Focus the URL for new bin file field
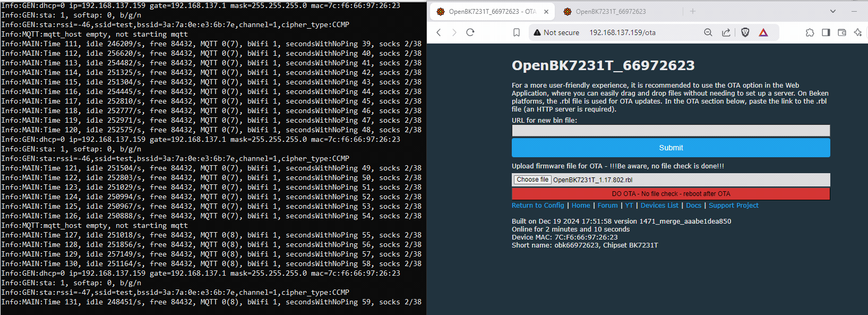Screen dimensions: 868x315 (x=671, y=131)
